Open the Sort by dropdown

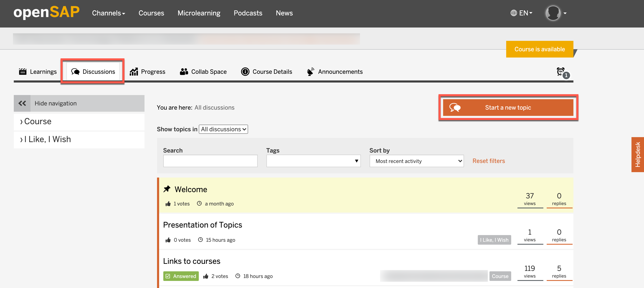click(x=417, y=161)
